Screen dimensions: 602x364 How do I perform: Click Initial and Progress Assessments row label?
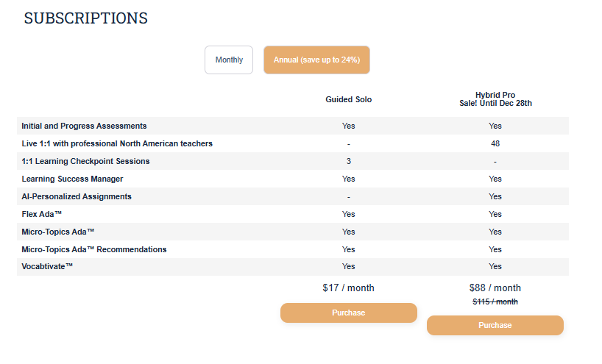[x=84, y=126]
